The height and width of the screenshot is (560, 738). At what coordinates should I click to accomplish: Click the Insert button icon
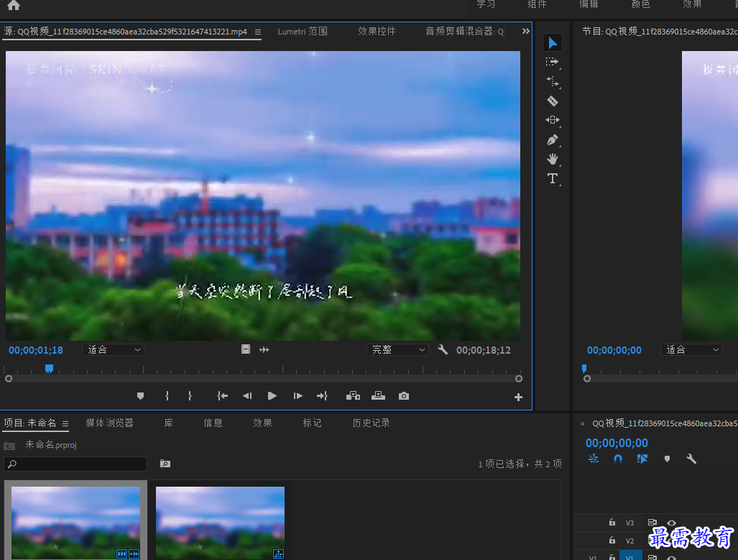coord(353,396)
